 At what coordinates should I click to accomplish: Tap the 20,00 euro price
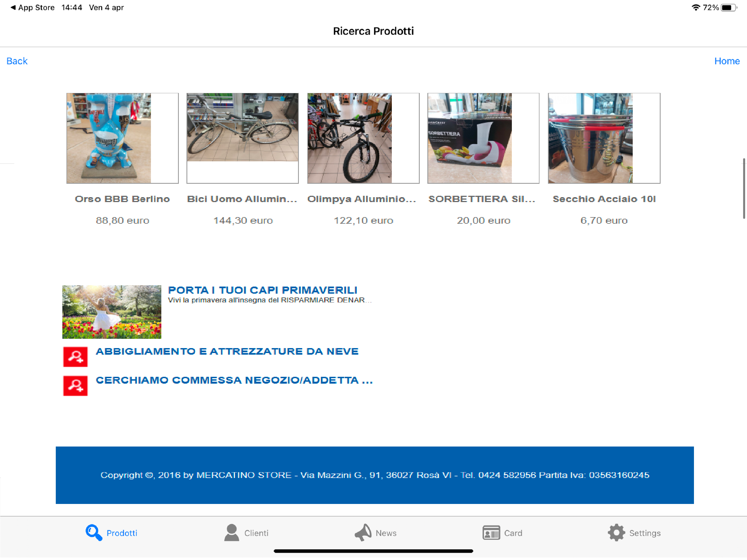(484, 221)
